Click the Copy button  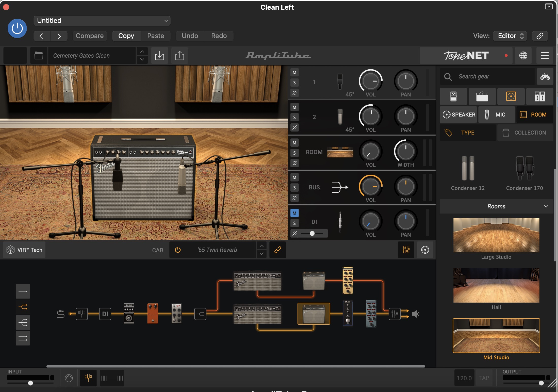point(126,36)
